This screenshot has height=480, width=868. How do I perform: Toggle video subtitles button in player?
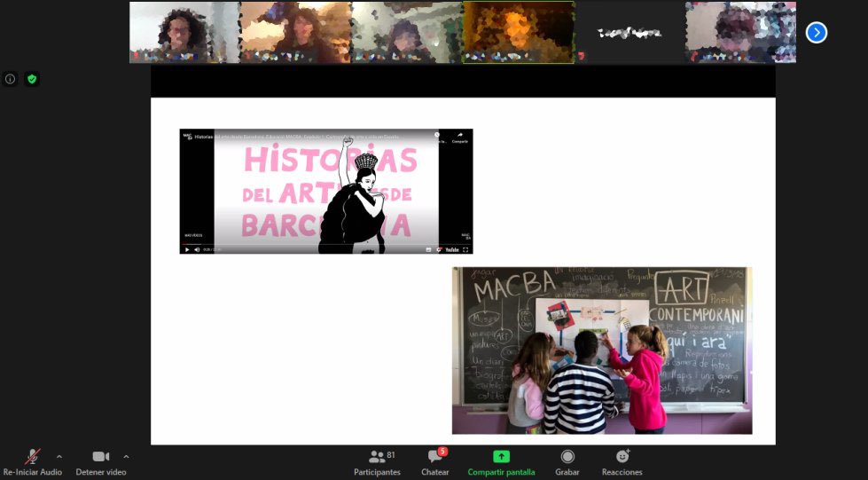(428, 249)
